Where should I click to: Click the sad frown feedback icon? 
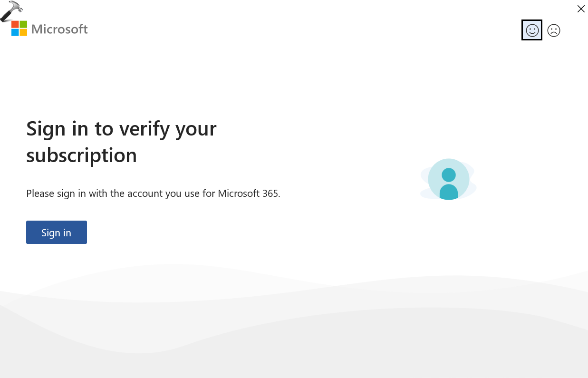[x=554, y=30]
